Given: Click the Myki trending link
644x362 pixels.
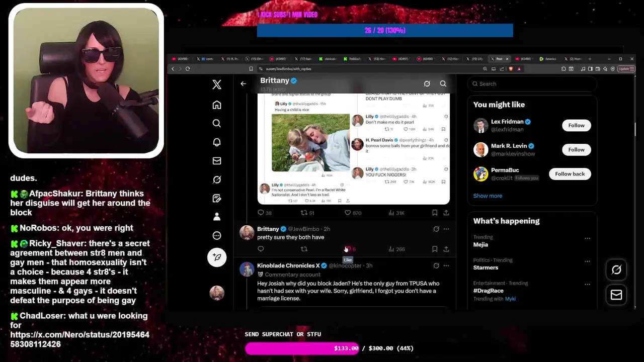Looking at the screenshot, I should tap(510, 299).
